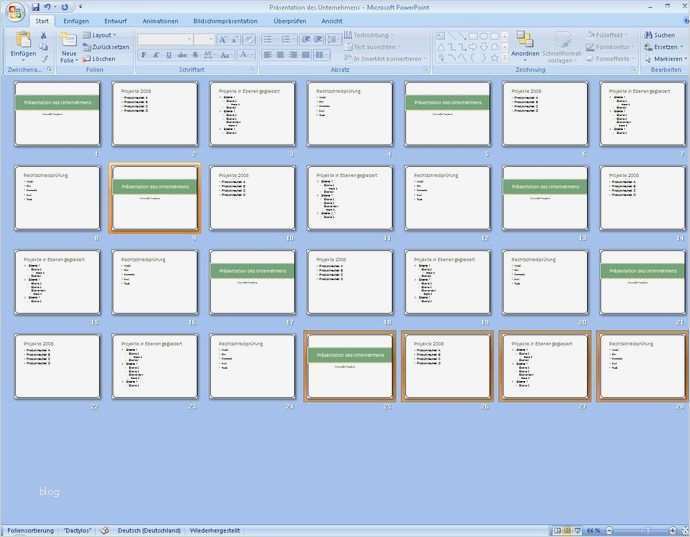The width and height of the screenshot is (690, 537).
Task: Switch to the Animationen ribbon tab
Action: tap(160, 21)
